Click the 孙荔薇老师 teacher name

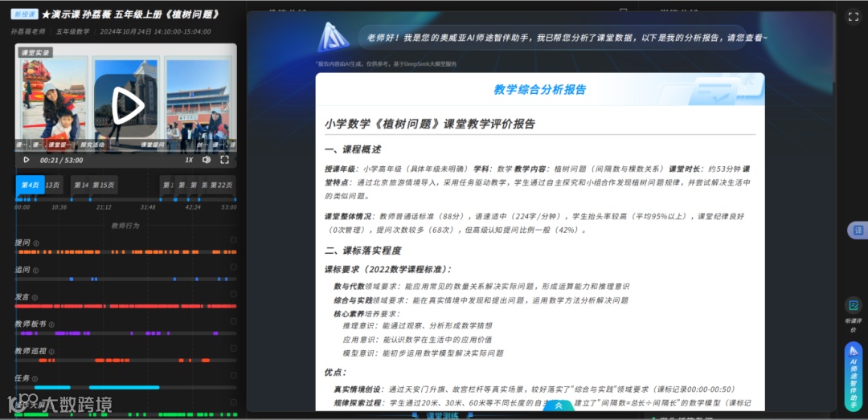pyautogui.click(x=28, y=31)
